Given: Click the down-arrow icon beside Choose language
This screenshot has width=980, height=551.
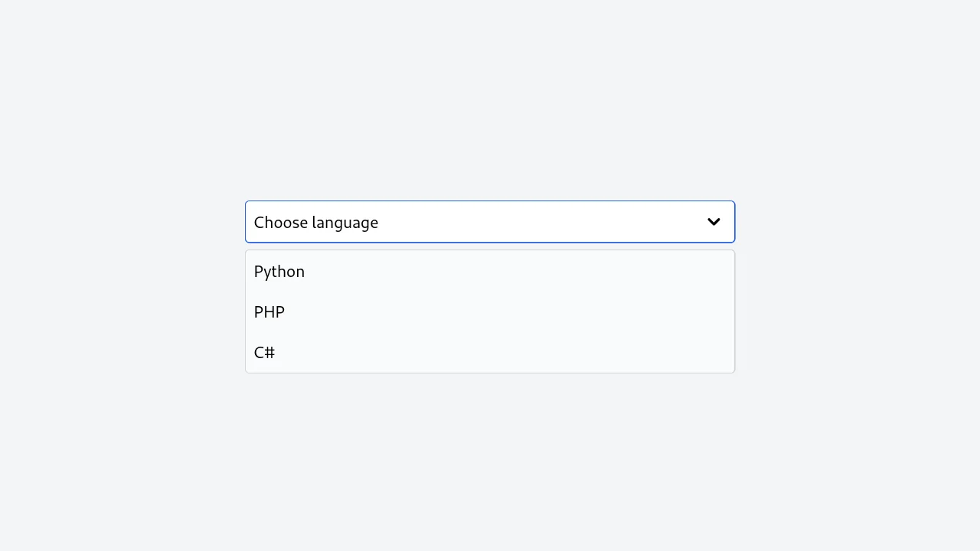Looking at the screenshot, I should pos(714,222).
